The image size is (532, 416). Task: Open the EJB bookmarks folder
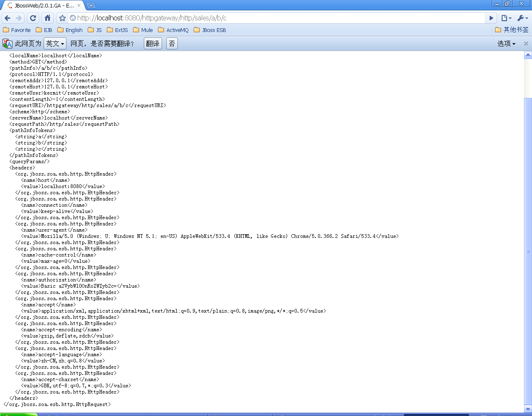pos(44,30)
